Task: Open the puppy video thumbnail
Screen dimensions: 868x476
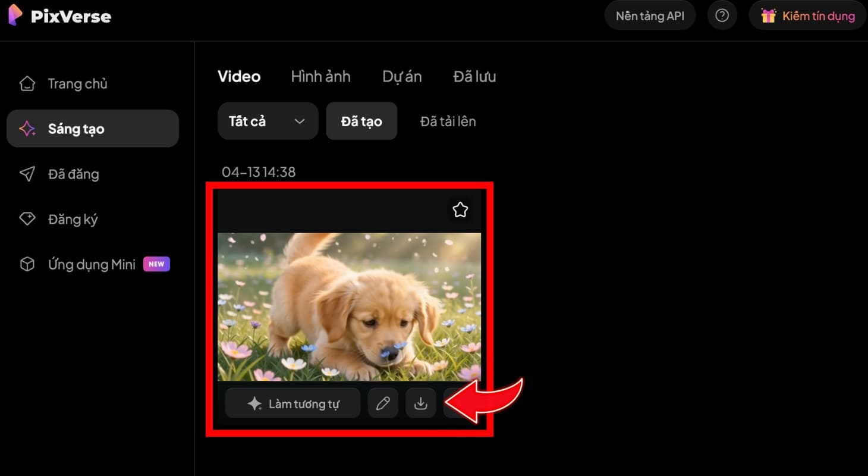Action: click(348, 306)
